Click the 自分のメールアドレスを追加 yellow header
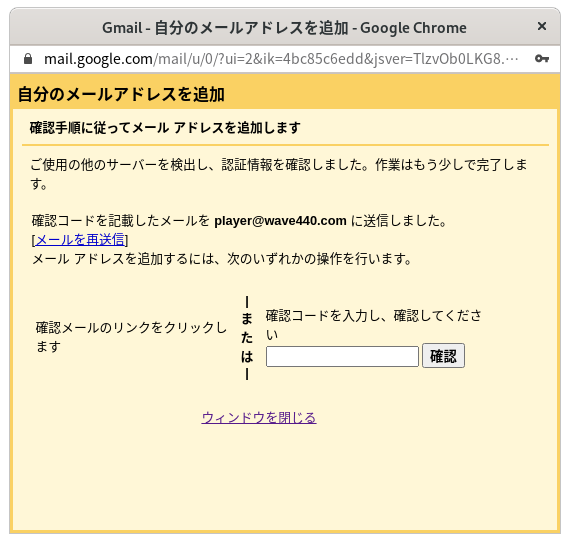The image size is (570, 543). point(121,94)
